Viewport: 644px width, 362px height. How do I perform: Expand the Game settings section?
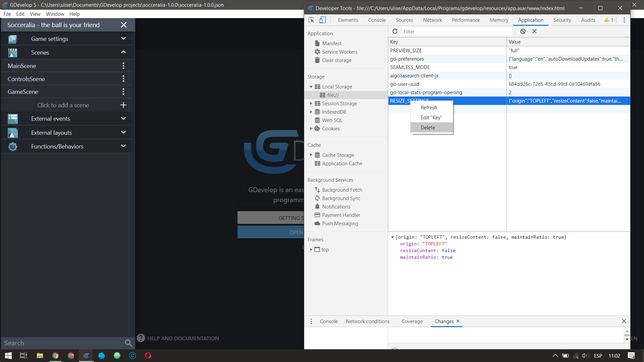pyautogui.click(x=123, y=39)
